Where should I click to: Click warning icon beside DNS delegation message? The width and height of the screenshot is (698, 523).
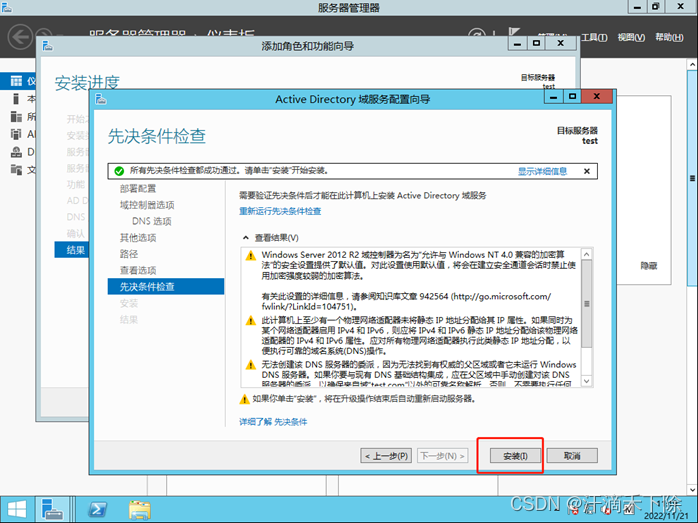tap(251, 365)
